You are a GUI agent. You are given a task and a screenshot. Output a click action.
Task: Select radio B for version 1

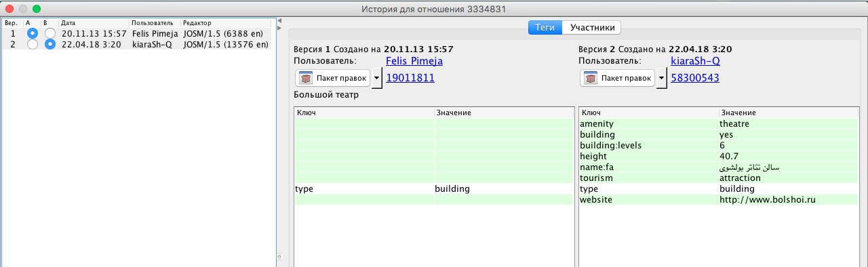pos(50,33)
